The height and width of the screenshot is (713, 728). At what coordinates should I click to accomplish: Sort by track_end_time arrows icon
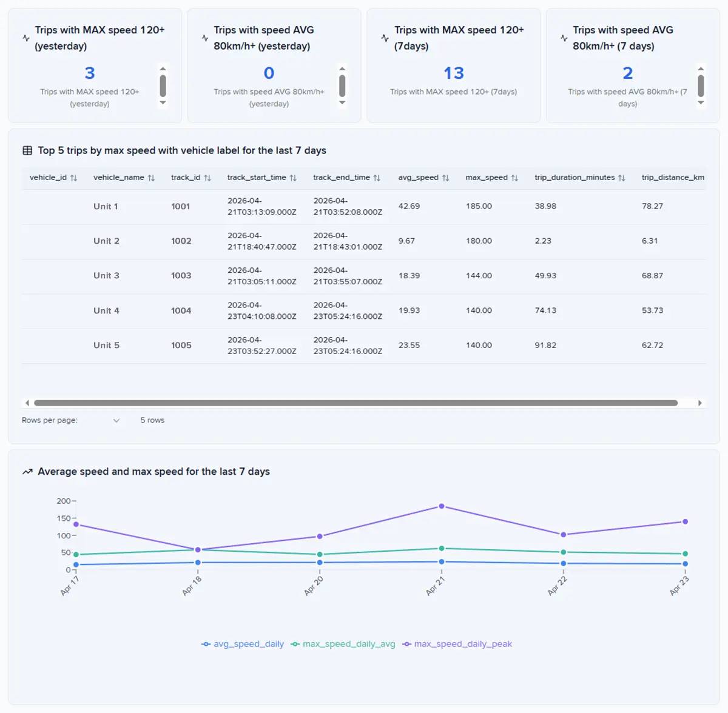click(377, 178)
